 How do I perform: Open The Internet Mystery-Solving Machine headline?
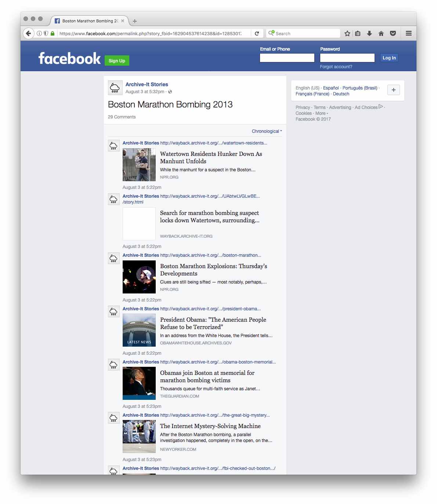click(x=210, y=426)
